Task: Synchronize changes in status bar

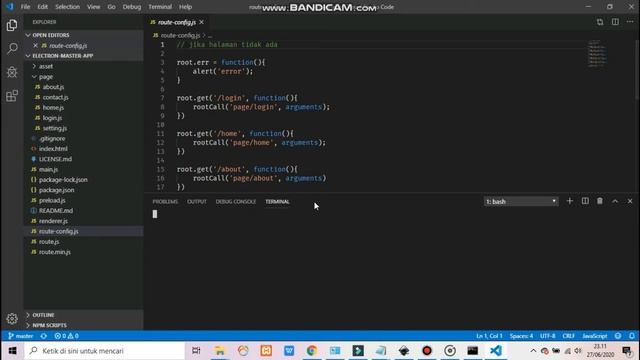Action: click(44, 336)
